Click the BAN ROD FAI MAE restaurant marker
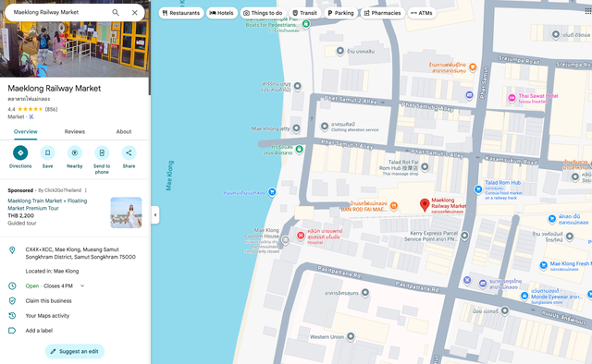Screen dimensions: 592x364 coord(394,206)
